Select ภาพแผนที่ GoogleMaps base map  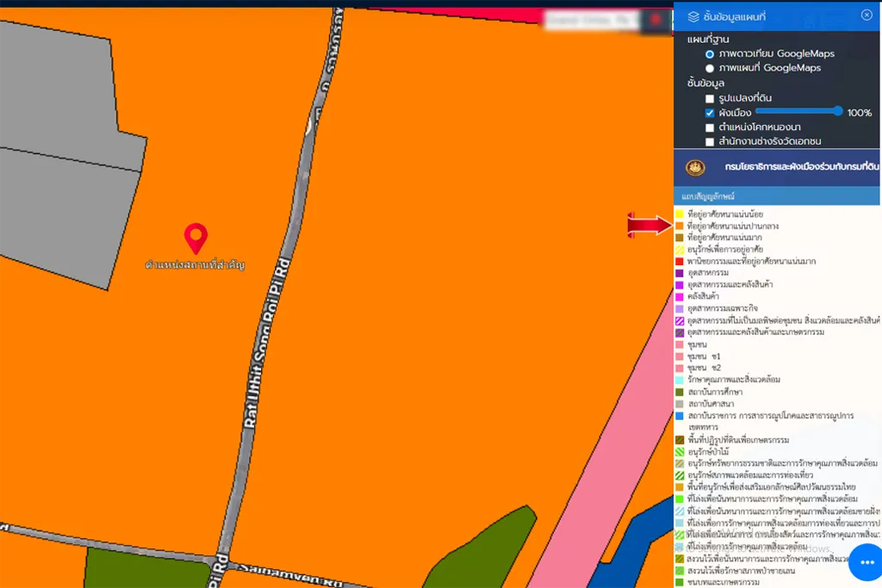click(710, 68)
